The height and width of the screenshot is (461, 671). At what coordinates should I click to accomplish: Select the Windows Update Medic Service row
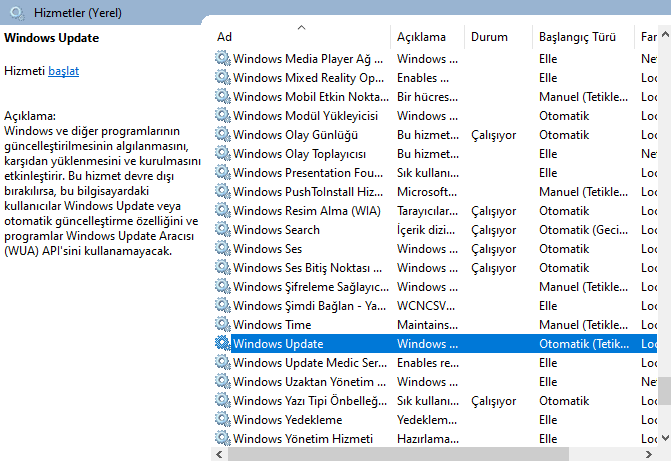[435, 363]
